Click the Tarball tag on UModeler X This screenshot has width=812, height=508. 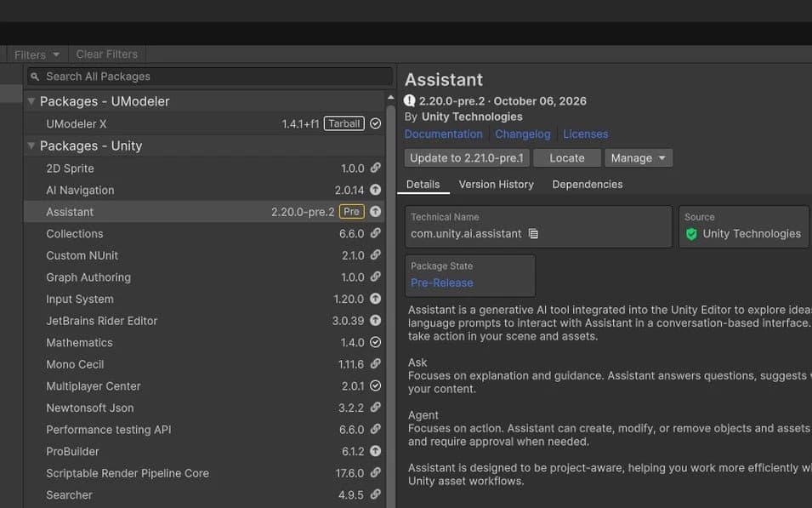coord(344,123)
